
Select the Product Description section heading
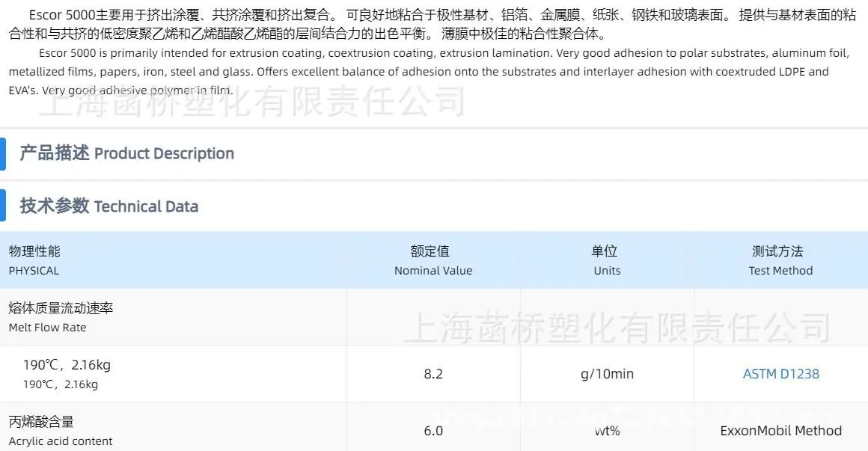click(x=126, y=153)
